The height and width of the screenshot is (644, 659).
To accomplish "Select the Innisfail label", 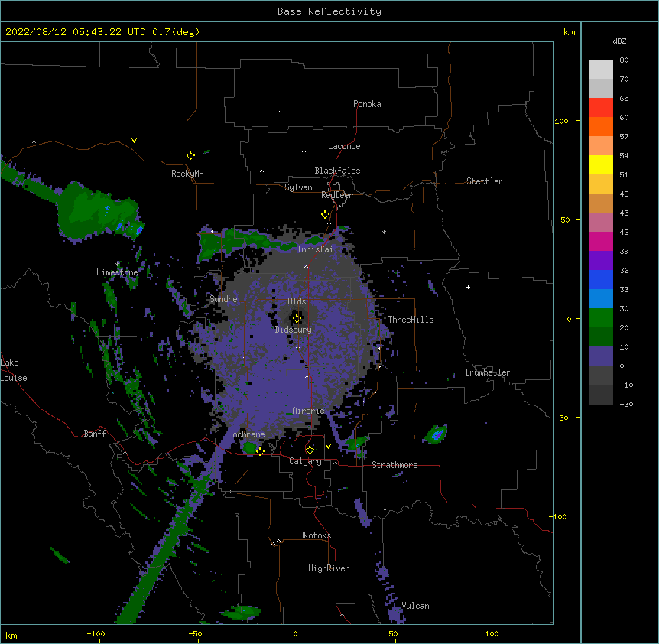I will [x=317, y=249].
